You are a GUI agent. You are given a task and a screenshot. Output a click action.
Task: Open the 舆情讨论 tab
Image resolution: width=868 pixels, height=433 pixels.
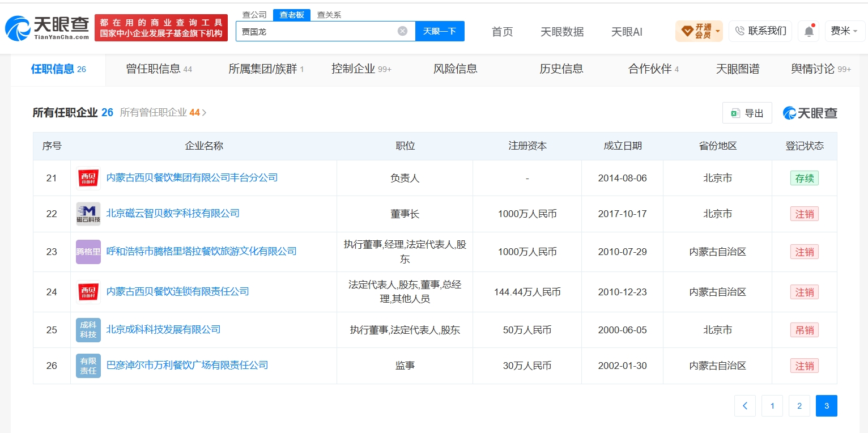[821, 69]
